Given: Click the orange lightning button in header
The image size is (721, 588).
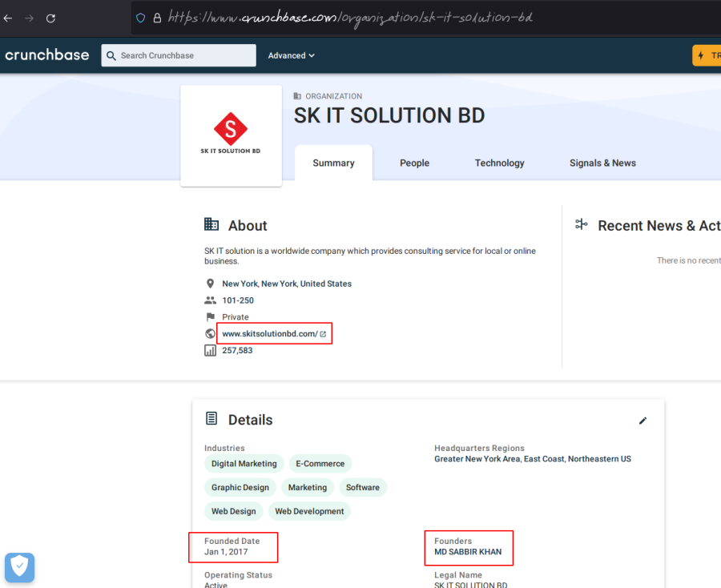Looking at the screenshot, I should click(707, 55).
